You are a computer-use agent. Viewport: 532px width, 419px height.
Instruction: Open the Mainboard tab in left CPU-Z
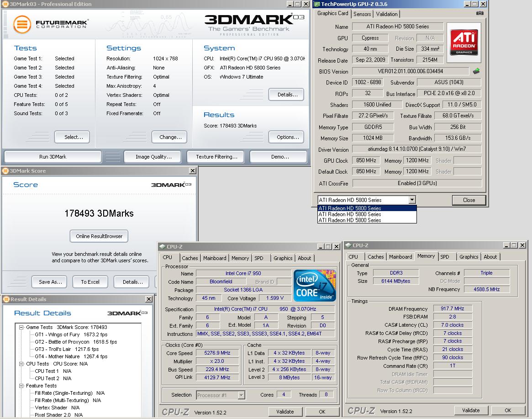tap(215, 258)
